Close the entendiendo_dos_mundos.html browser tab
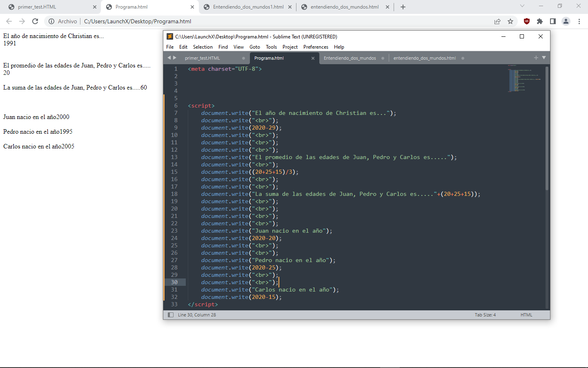This screenshot has width=588, height=368. tap(388, 7)
